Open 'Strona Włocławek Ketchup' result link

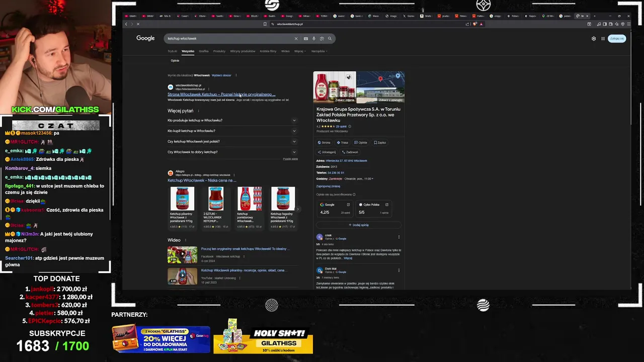pyautogui.click(x=221, y=94)
